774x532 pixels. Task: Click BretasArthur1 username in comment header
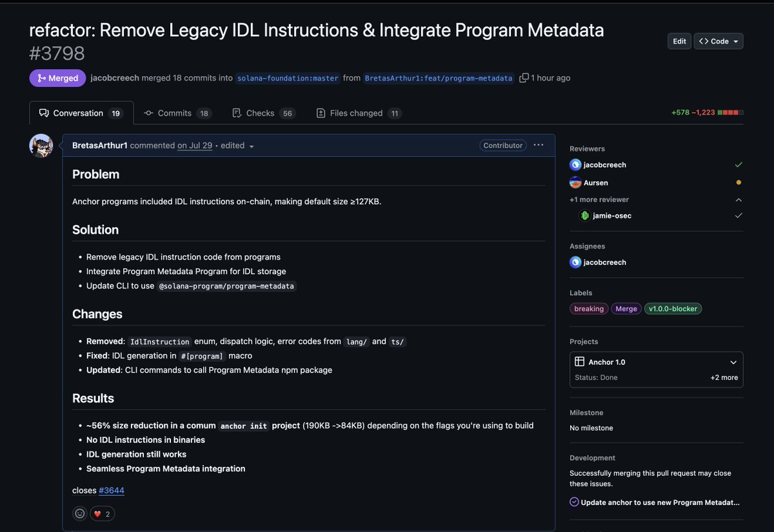click(x=100, y=146)
